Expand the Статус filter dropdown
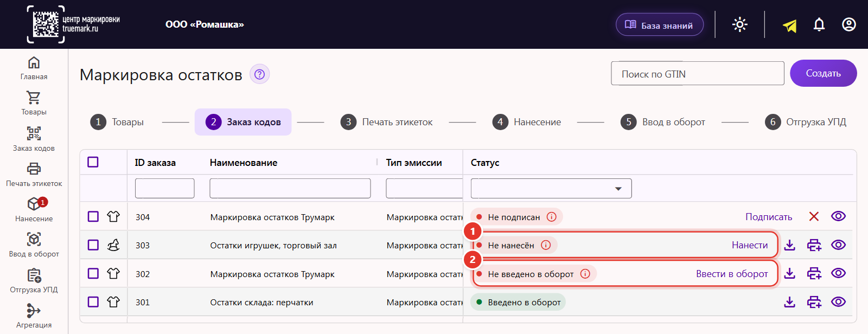Screen dimensions: 868x334 (x=551, y=188)
